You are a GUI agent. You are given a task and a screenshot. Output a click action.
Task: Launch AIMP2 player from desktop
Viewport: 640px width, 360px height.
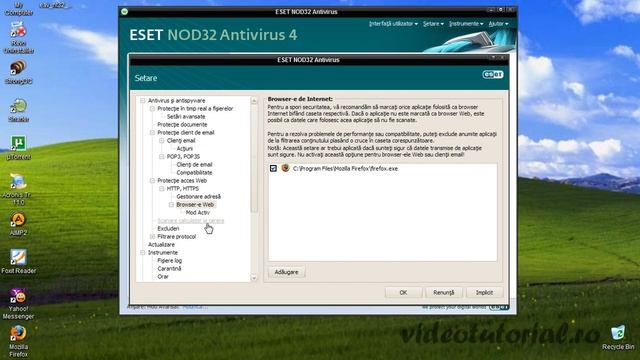(18, 224)
